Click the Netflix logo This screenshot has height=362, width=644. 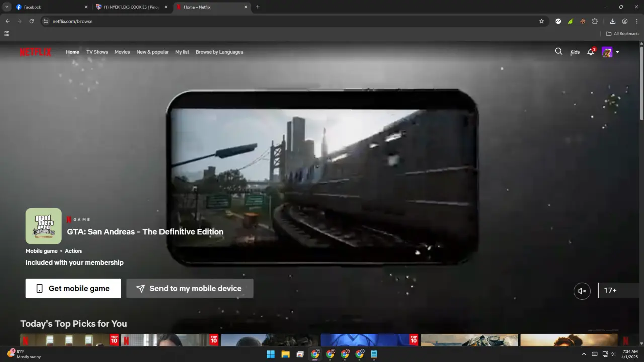(35, 52)
